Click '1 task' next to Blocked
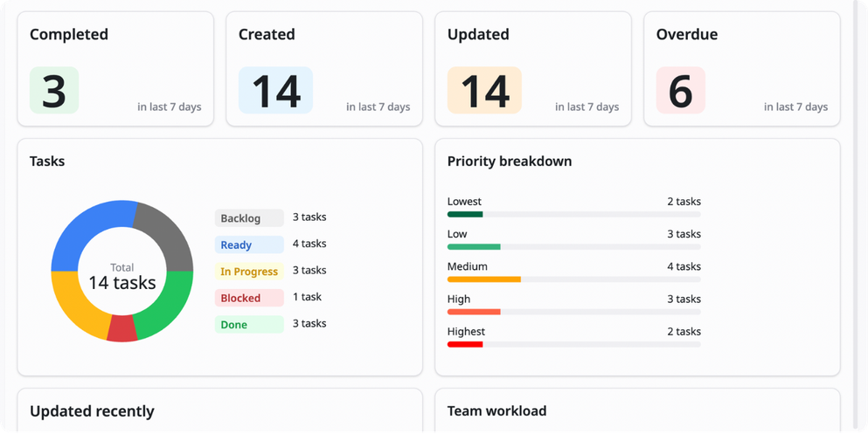868x434 pixels. click(307, 297)
